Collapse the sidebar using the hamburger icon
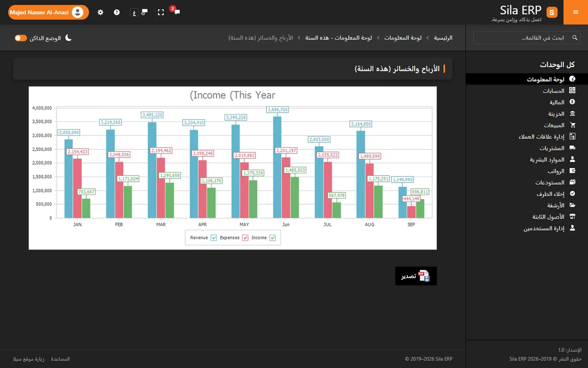This screenshot has height=368, width=588. [x=576, y=12]
